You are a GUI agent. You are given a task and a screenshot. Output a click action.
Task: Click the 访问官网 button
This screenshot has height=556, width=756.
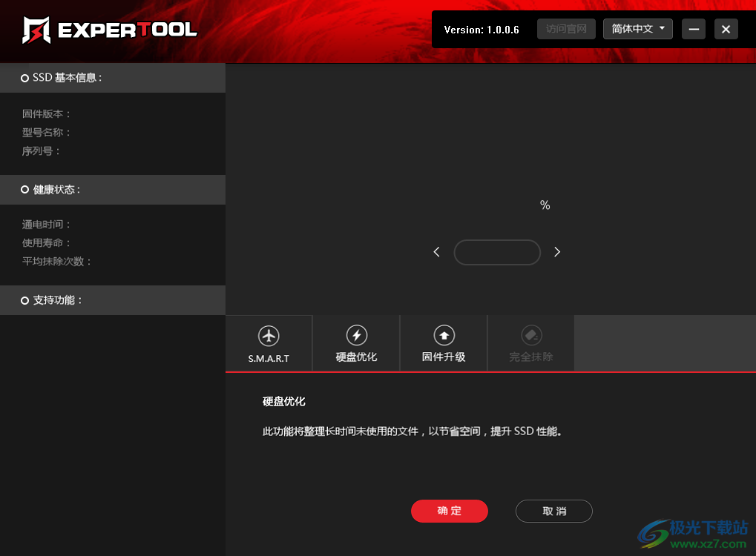(x=566, y=29)
